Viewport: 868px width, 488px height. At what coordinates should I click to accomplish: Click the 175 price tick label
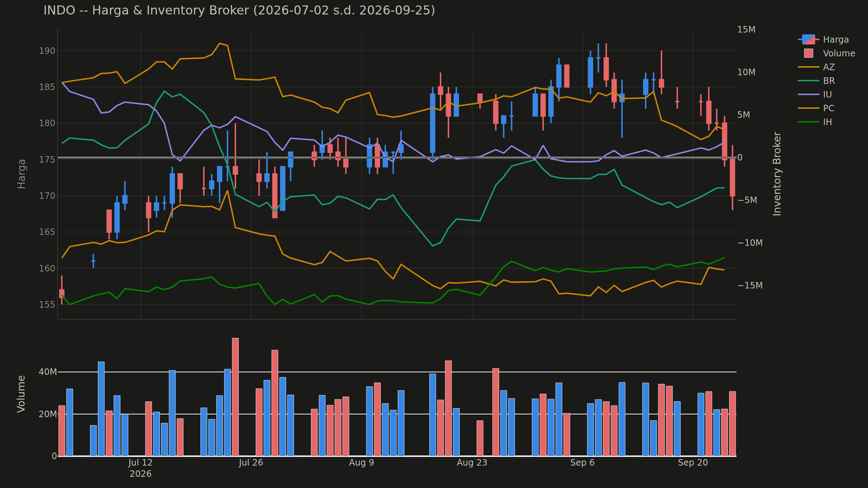pyautogui.click(x=47, y=159)
